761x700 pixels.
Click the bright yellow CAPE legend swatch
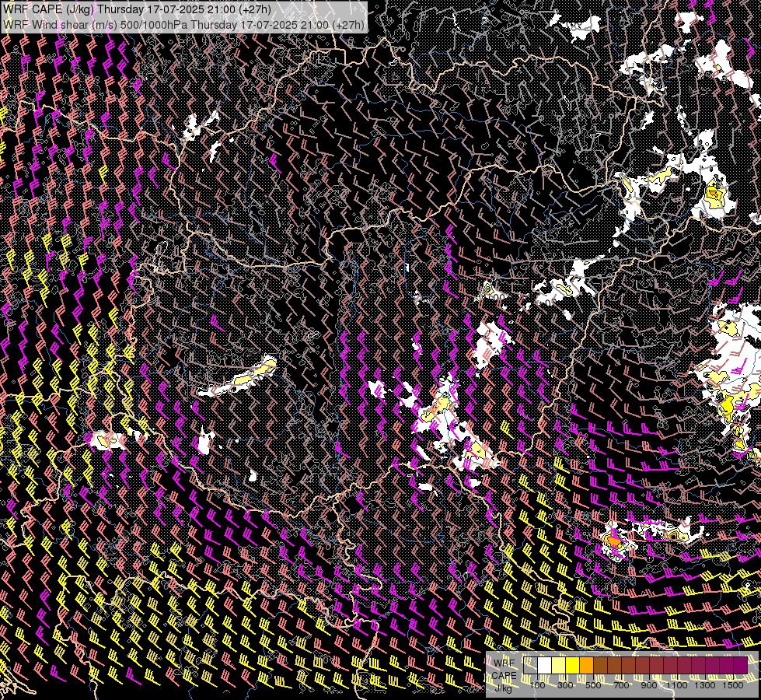point(572,665)
